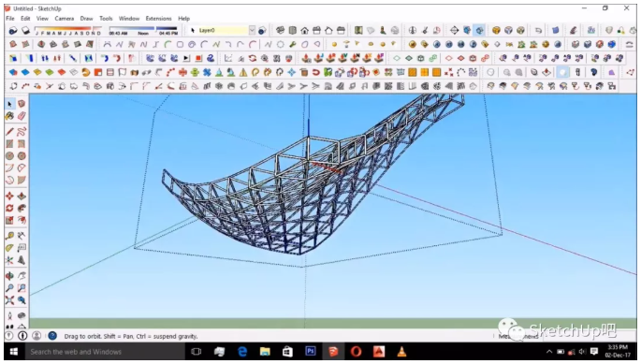Switch to the Top standard view house icon
This screenshot has height=364, width=641.
[x=292, y=30]
